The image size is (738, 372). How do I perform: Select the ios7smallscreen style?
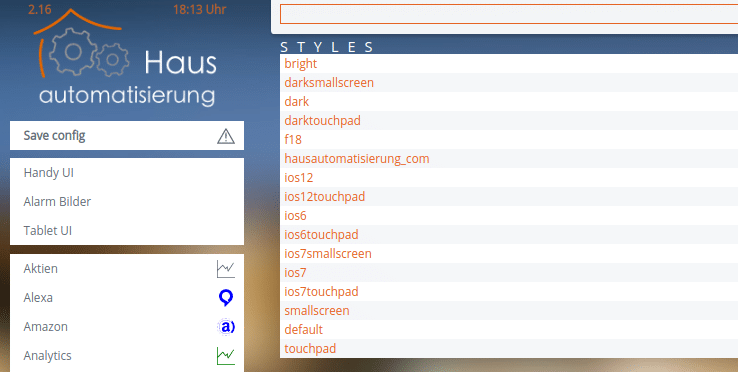[x=328, y=254]
